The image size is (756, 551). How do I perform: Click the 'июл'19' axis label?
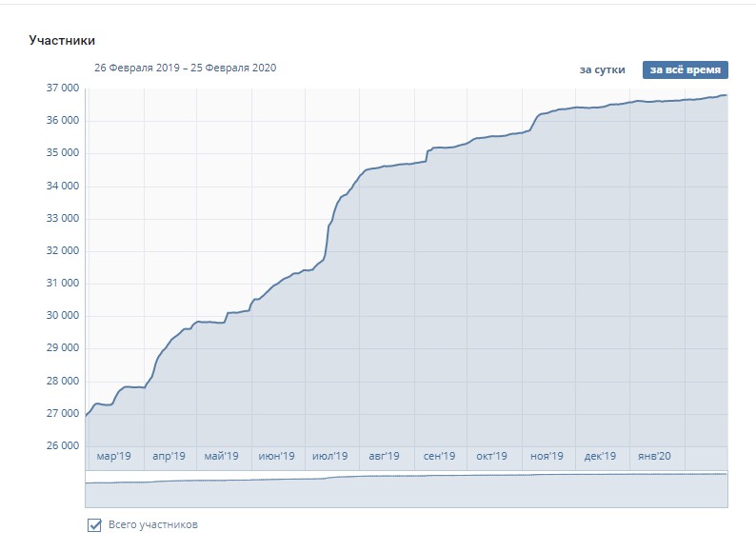coord(329,456)
